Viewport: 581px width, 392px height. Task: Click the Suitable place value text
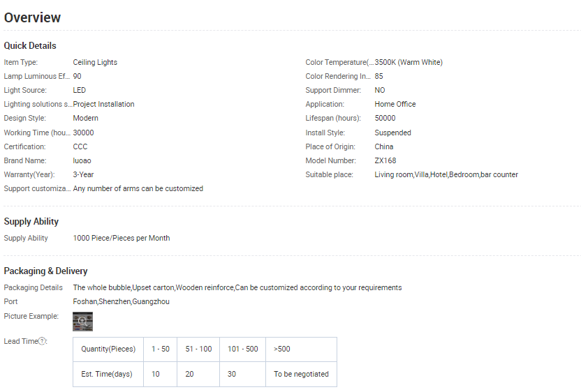(446, 174)
